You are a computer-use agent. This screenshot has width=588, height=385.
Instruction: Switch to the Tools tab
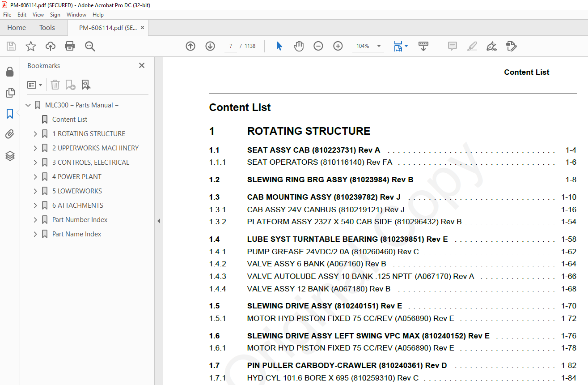pyautogui.click(x=47, y=28)
